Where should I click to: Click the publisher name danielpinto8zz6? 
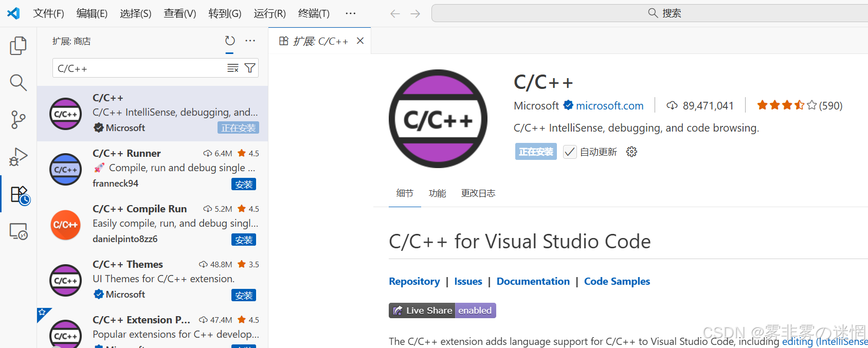[x=125, y=239]
